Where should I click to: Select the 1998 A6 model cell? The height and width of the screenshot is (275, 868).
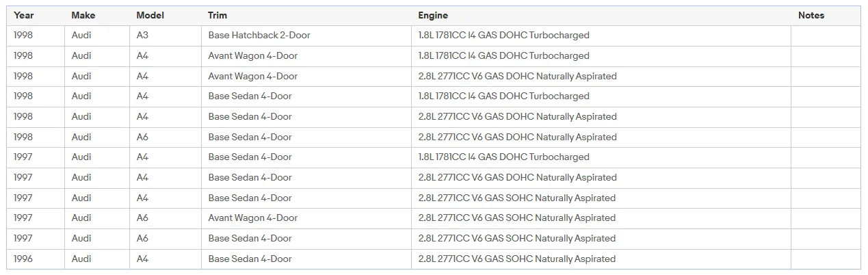pyautogui.click(x=166, y=137)
